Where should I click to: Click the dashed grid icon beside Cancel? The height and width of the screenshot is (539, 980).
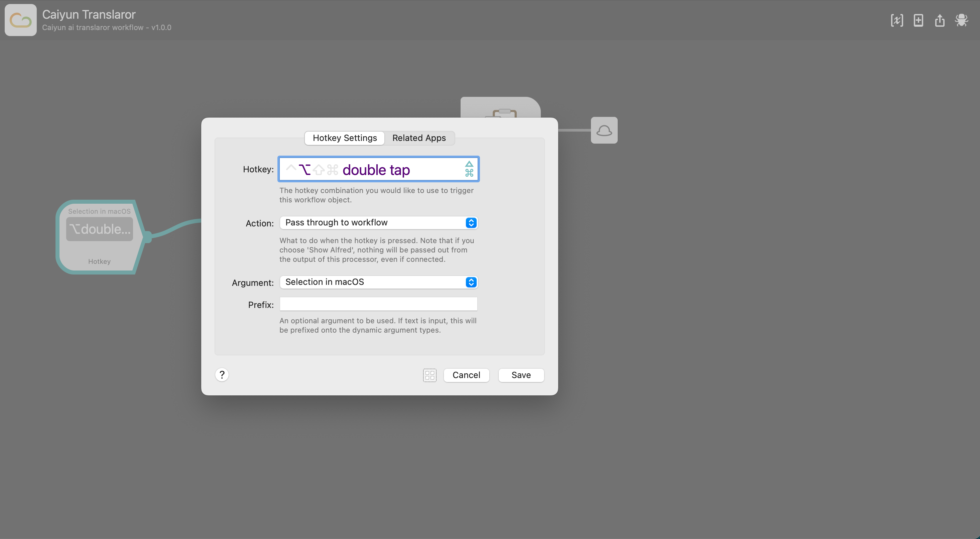430,375
